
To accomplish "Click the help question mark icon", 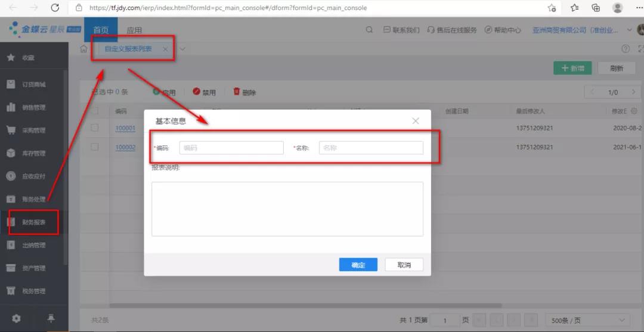I will click(x=626, y=49).
